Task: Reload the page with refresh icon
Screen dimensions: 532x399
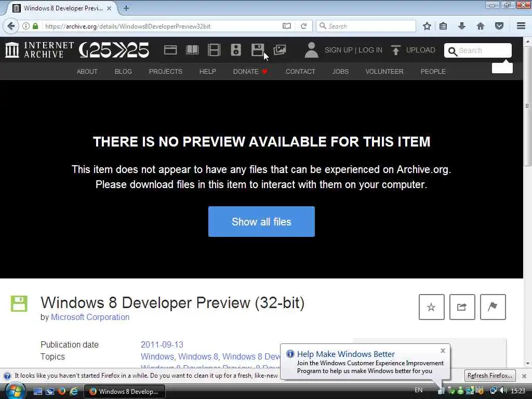Action: point(303,26)
